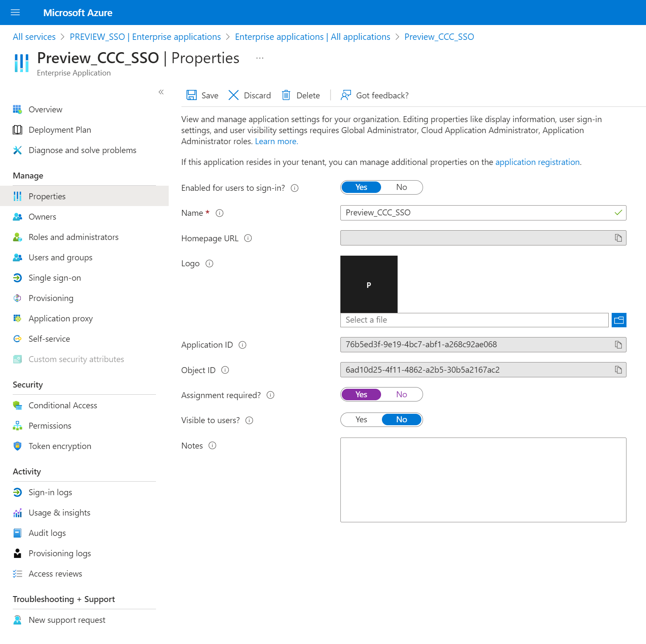Open Single sign-on in the Manage menu

(55, 278)
